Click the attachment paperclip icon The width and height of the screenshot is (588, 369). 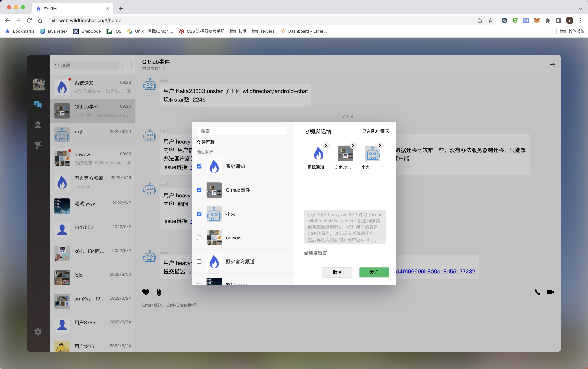(159, 292)
